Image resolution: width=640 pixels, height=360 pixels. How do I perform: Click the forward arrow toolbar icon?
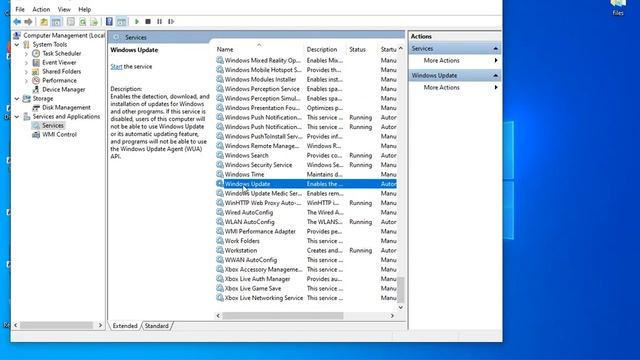[x=28, y=22]
